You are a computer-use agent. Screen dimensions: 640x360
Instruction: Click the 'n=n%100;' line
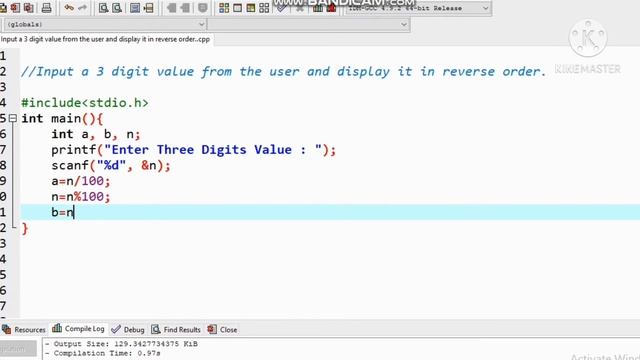(x=81, y=197)
